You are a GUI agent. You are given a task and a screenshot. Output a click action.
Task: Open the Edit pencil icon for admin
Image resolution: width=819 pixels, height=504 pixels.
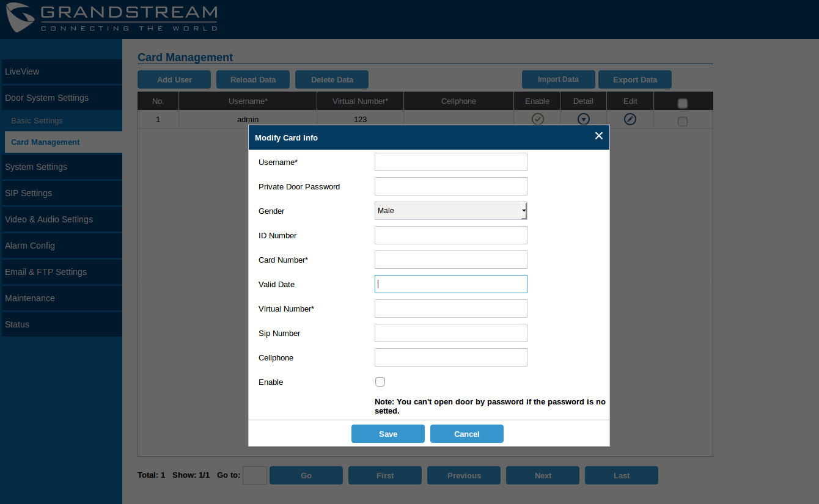[630, 119]
